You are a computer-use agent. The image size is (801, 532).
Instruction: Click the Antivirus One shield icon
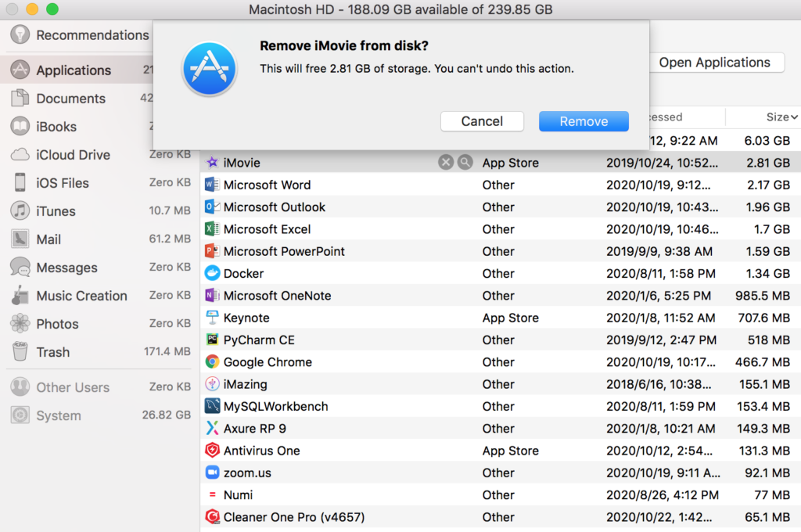tap(212, 451)
